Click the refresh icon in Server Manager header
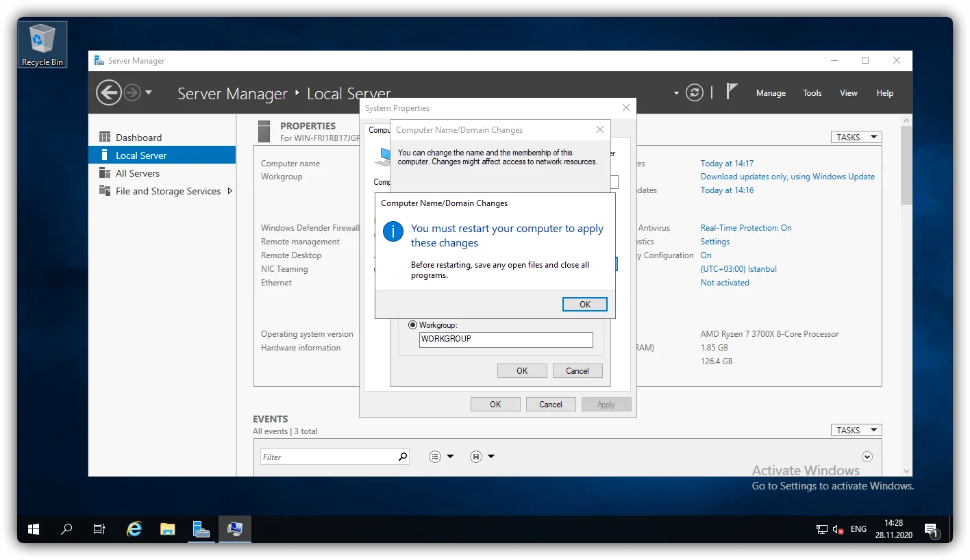This screenshot has height=560, width=970. (x=695, y=92)
